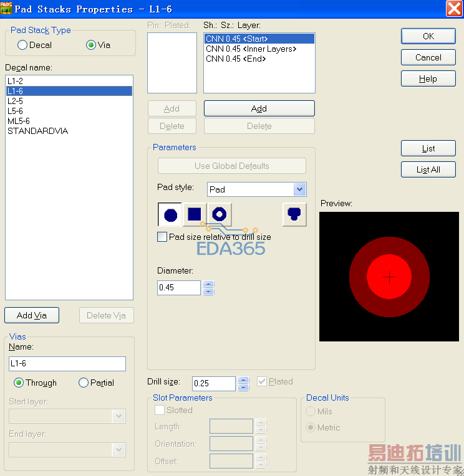Screen dimensions: 464x476
Task: Click the Drill size input field
Action: coord(214,383)
